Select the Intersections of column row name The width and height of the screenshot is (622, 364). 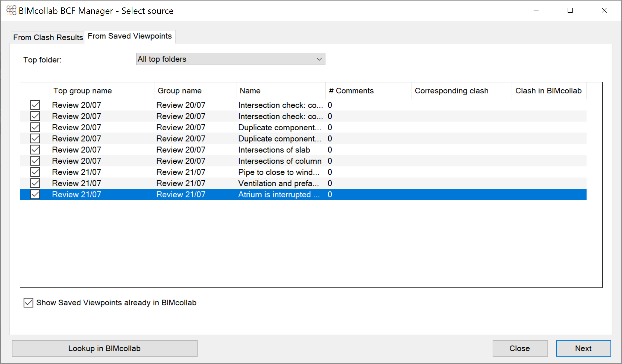[x=280, y=161]
